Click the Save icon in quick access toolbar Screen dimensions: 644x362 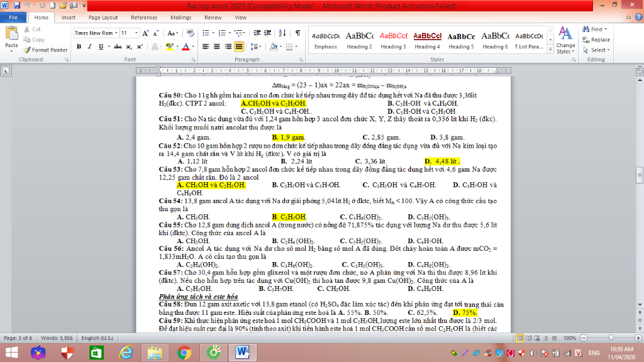[17, 5]
